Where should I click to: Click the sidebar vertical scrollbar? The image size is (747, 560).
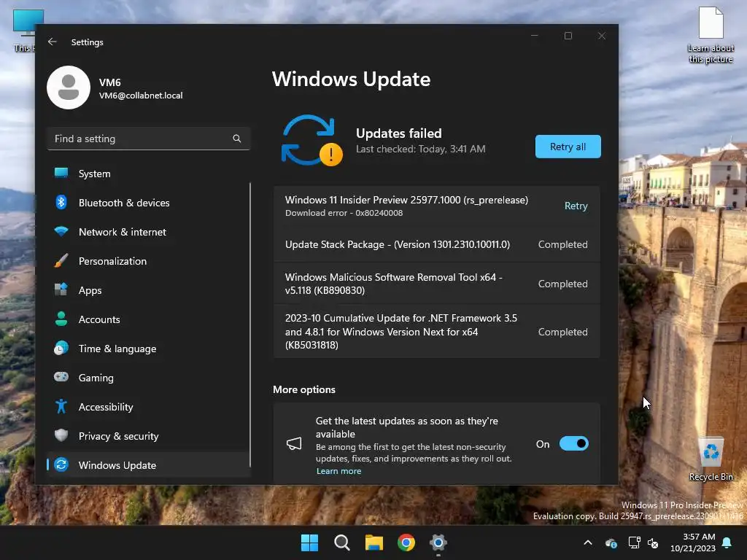[x=249, y=324]
